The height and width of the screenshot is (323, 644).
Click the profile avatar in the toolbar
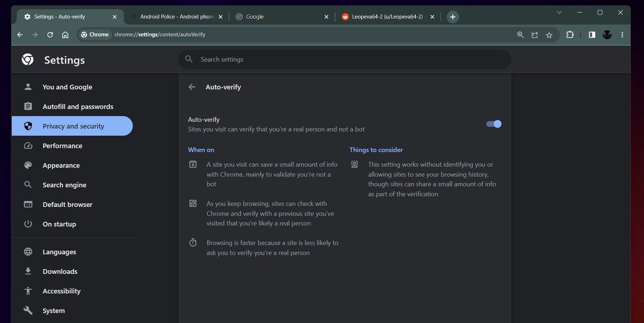pos(606,34)
